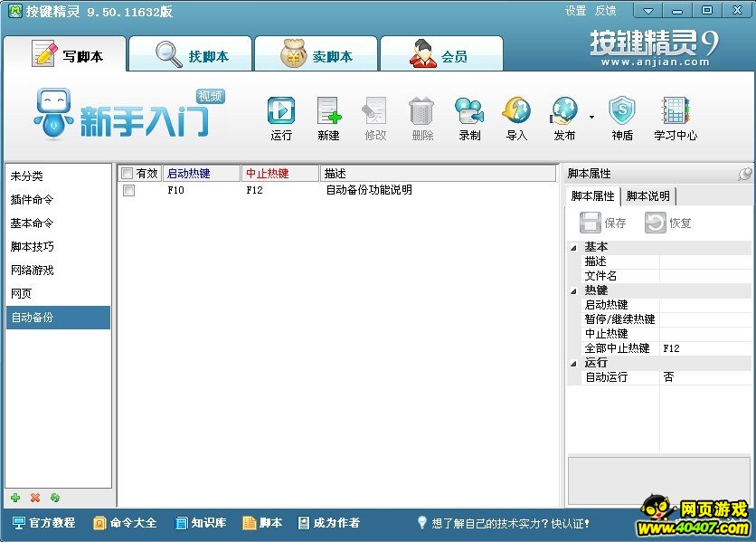Switch to the 写脚本 tab
756x542 pixels.
(x=65, y=54)
